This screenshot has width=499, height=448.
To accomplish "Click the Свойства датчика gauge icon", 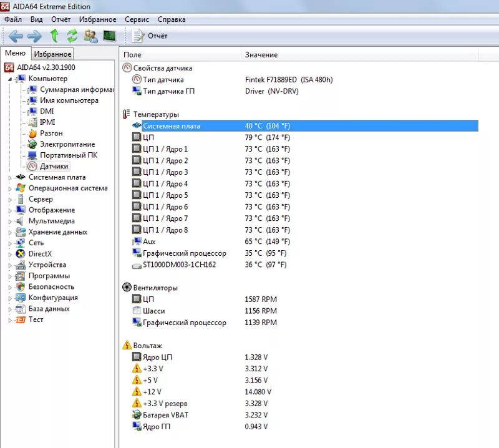I will tap(127, 67).
